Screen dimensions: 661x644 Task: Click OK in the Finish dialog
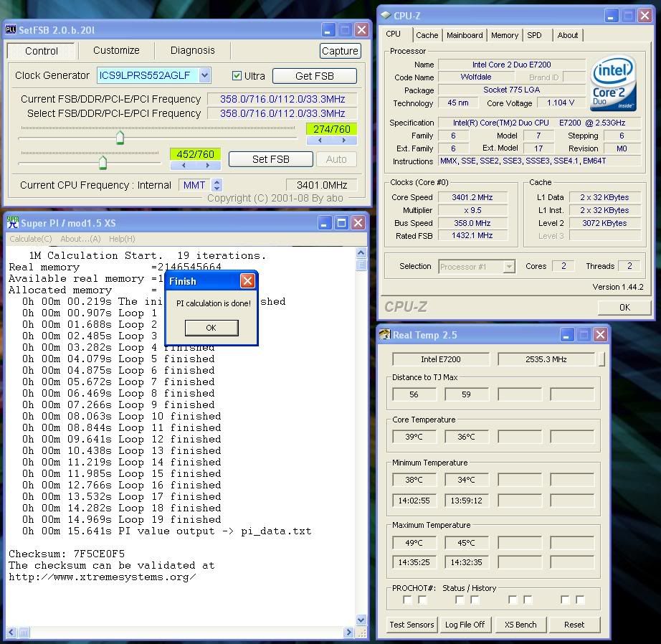point(211,328)
